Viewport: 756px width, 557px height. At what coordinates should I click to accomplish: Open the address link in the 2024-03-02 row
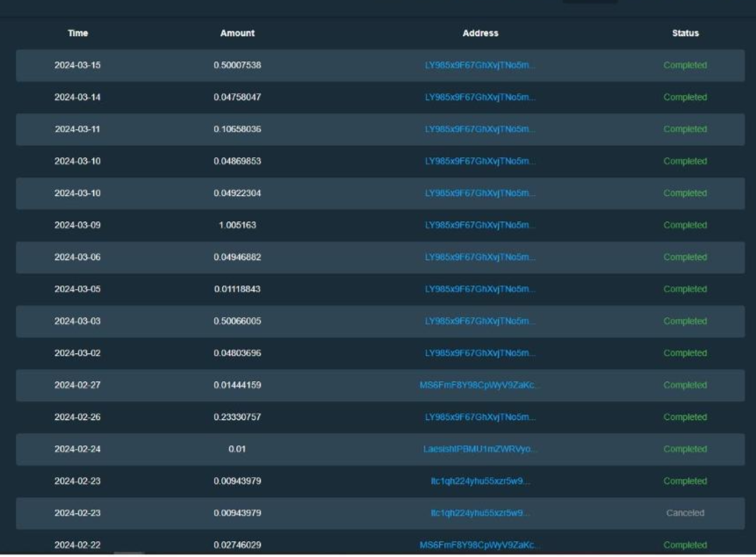479,353
